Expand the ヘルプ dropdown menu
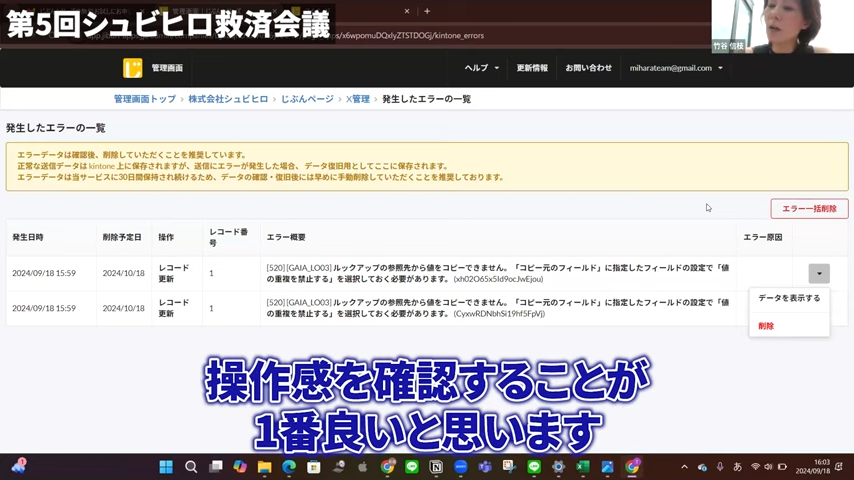 click(x=481, y=68)
